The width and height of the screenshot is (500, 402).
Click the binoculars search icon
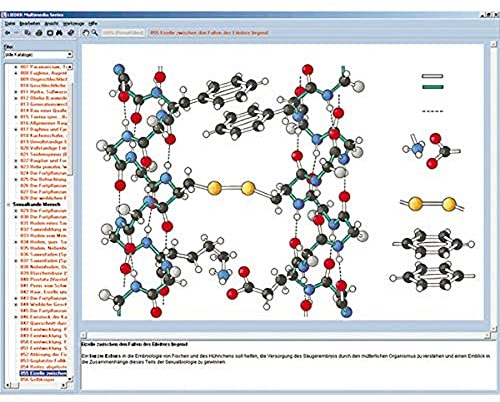pyautogui.click(x=60, y=33)
